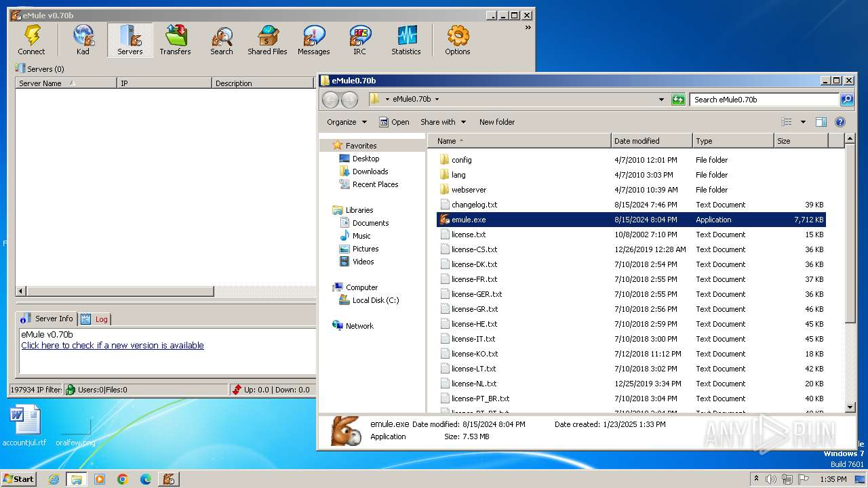Click the Open button in Explorer toolbar
This screenshot has width=868, height=488.
coord(394,122)
